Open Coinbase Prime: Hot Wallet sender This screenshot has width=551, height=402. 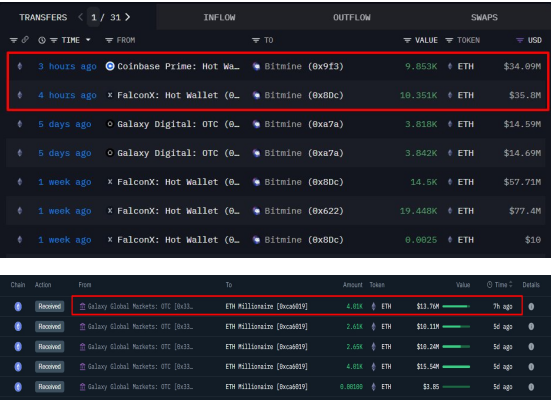point(179,66)
